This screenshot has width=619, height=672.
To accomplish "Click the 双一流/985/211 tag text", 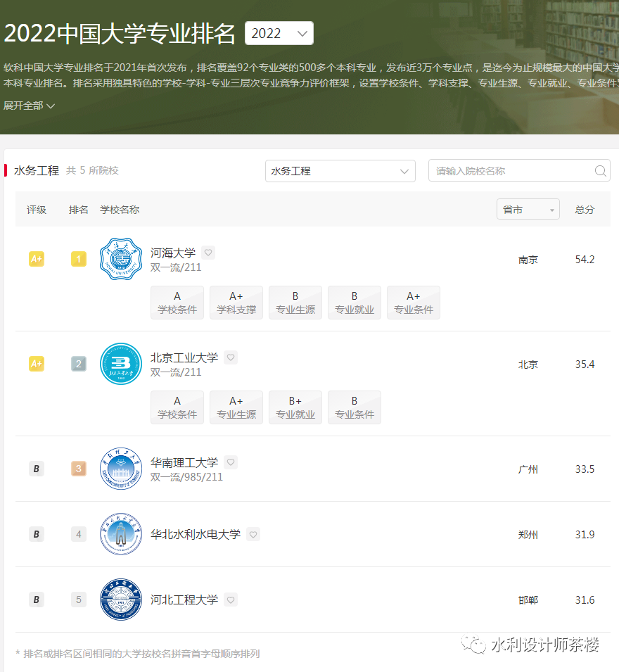I will pyautogui.click(x=186, y=477).
